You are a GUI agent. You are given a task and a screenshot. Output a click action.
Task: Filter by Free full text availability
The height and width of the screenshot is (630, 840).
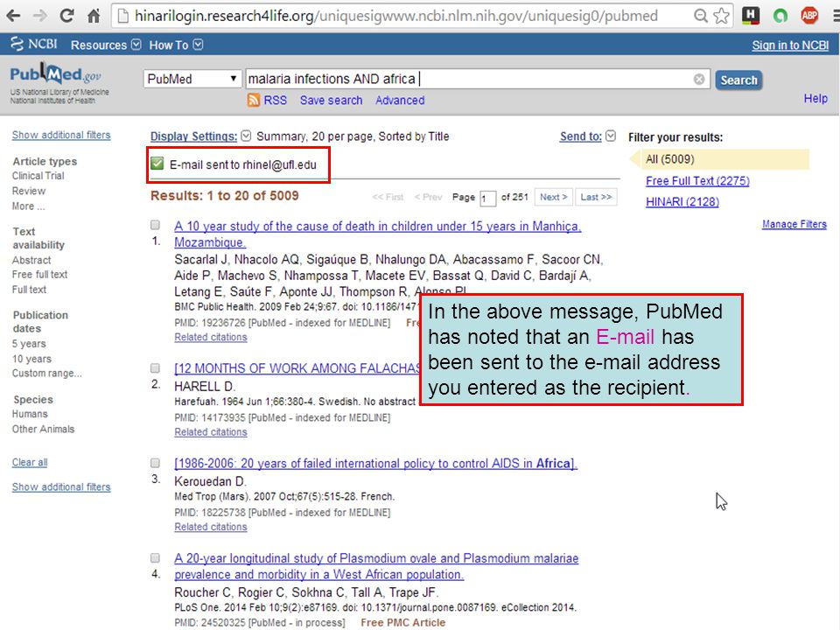click(39, 274)
